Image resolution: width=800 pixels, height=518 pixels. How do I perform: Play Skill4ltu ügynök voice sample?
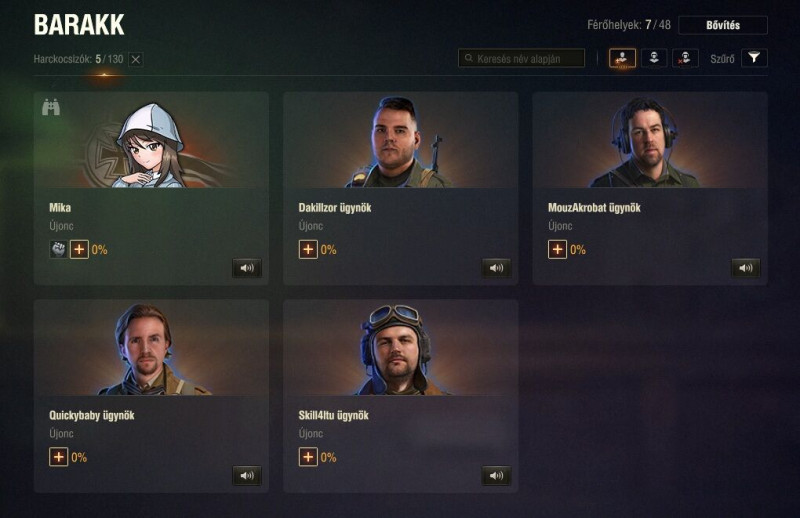coord(496,476)
